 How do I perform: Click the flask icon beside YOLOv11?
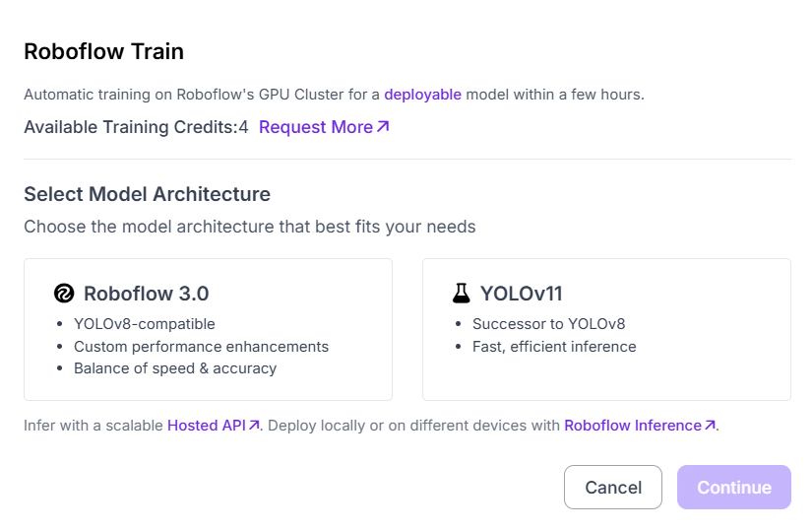tap(461, 294)
